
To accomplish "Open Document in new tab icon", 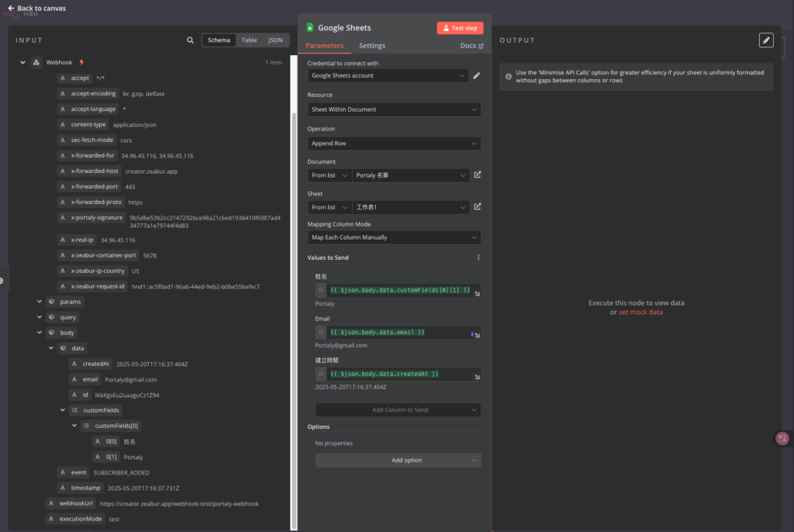I will (478, 174).
